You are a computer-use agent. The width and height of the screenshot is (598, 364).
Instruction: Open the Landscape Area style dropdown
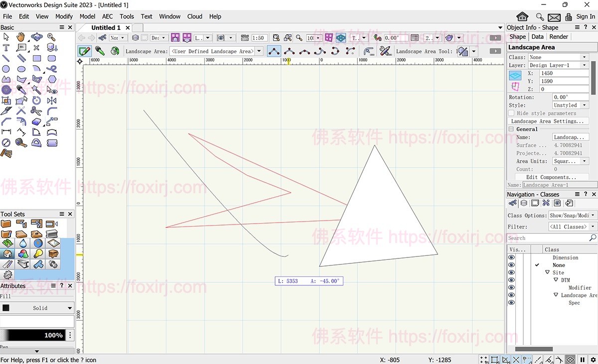tap(570, 105)
